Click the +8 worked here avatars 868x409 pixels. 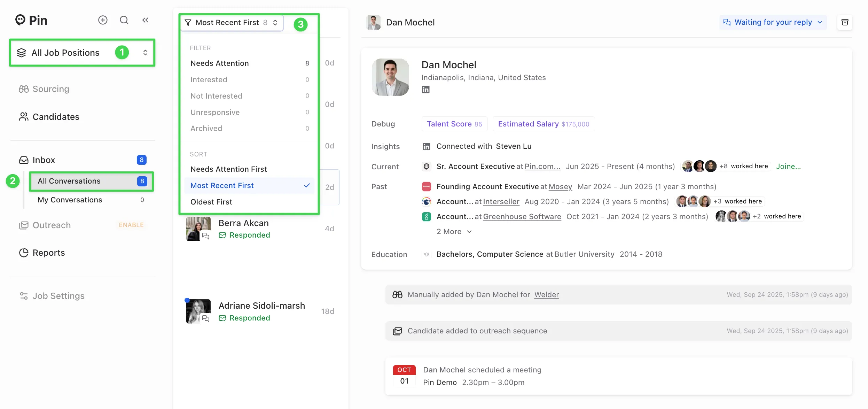pyautogui.click(x=699, y=166)
